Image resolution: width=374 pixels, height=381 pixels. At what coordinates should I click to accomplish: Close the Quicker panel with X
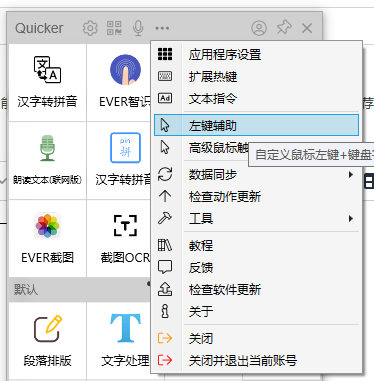click(307, 28)
